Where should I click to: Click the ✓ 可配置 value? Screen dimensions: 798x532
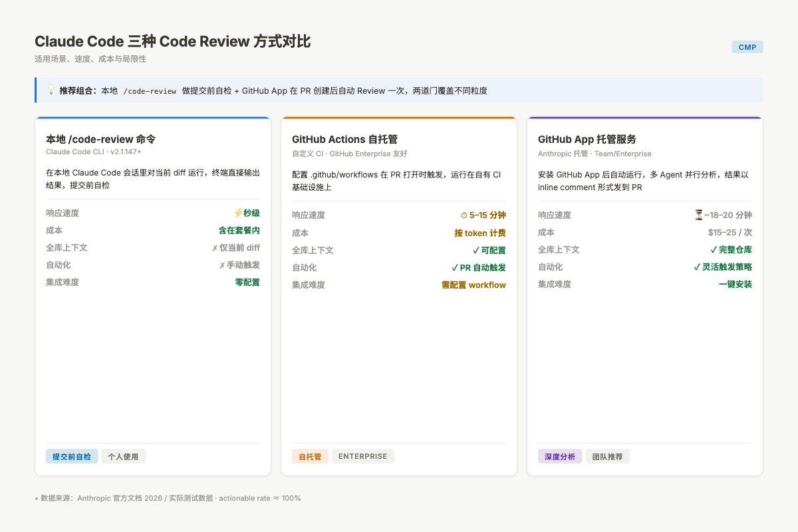tap(489, 251)
